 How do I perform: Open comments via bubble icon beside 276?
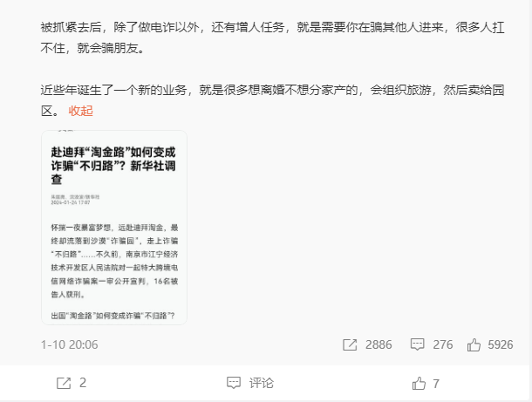[417, 344]
